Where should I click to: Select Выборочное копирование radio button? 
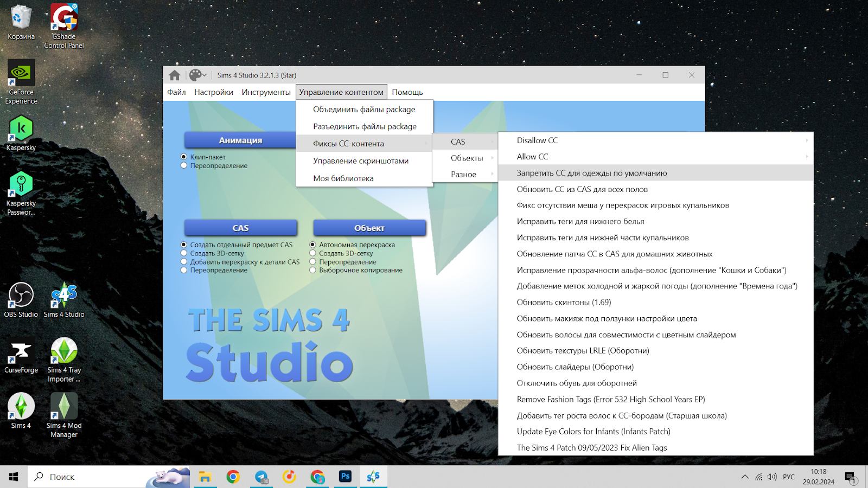(x=312, y=270)
